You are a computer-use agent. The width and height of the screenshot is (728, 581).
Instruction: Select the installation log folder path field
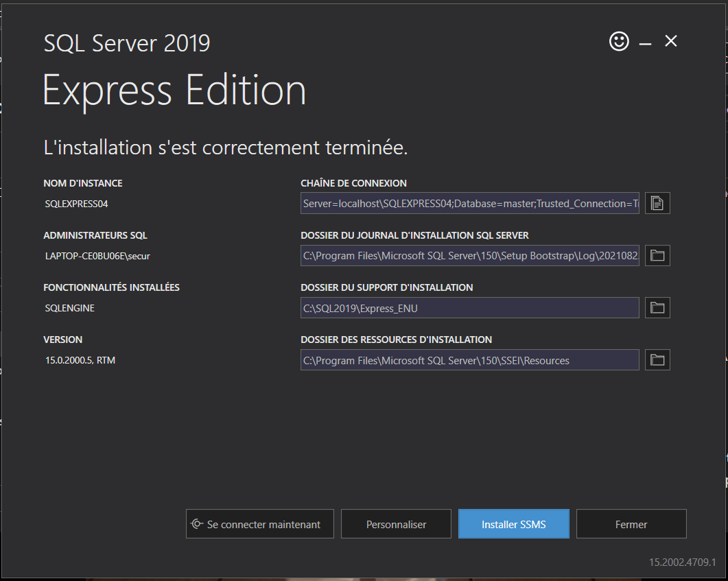tap(470, 256)
